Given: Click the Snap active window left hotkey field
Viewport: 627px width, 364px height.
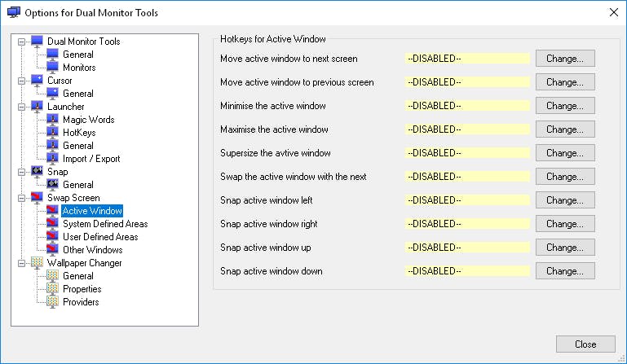Looking at the screenshot, I should click(x=467, y=200).
